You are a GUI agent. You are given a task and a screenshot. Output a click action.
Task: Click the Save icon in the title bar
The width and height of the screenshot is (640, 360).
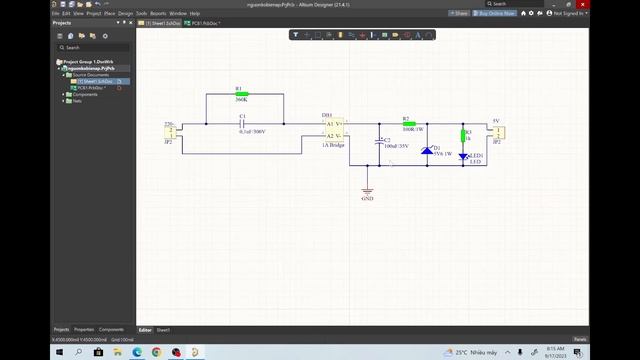(x=63, y=4)
